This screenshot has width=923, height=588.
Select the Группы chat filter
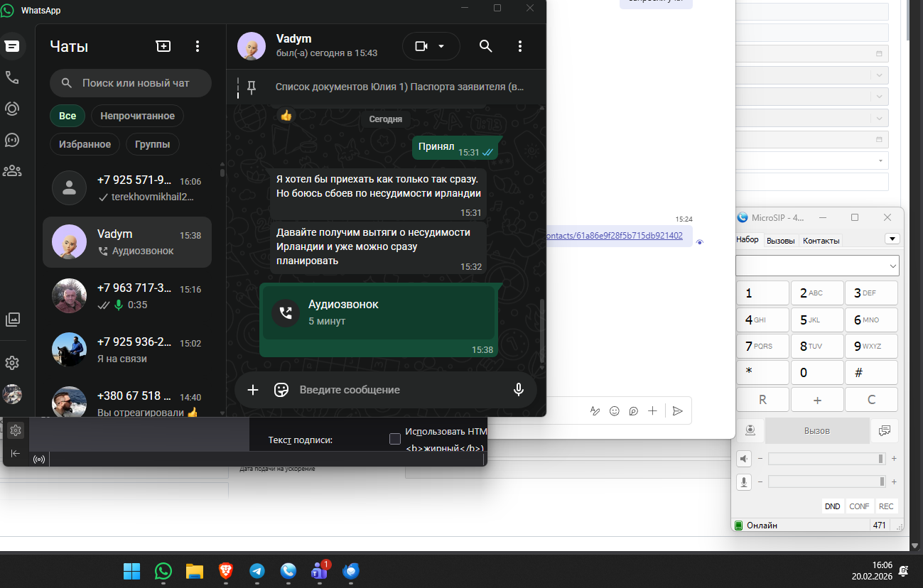point(153,144)
